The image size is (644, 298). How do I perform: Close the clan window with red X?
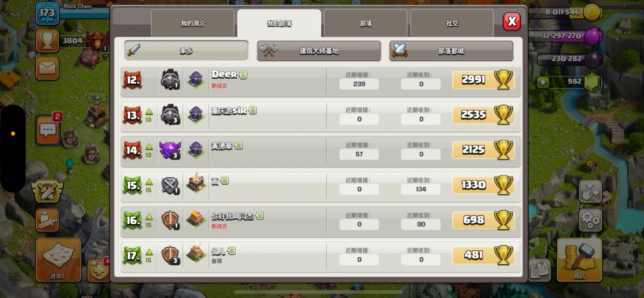512,21
